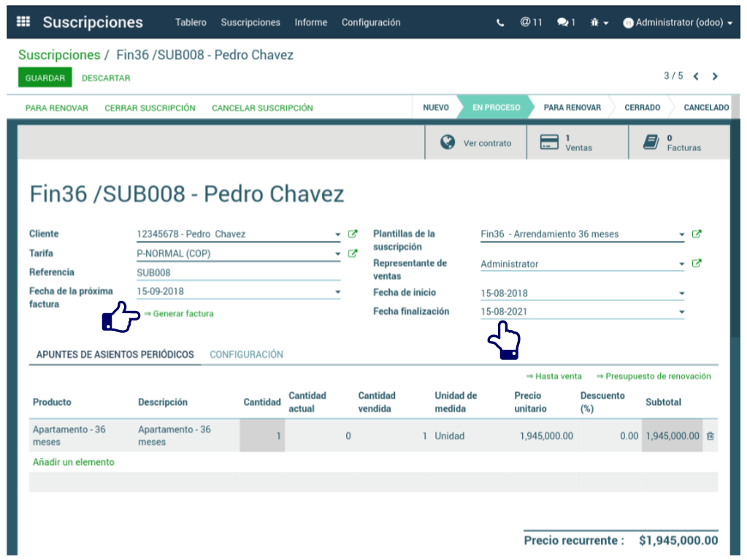Expand Representante de ventas dropdown
The height and width of the screenshot is (560, 747).
[x=681, y=264]
